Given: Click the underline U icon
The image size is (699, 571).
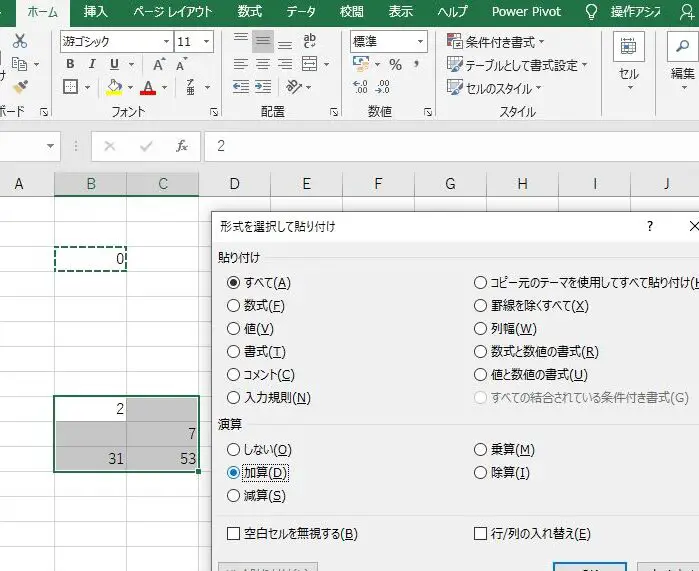Looking at the screenshot, I should 116,64.
